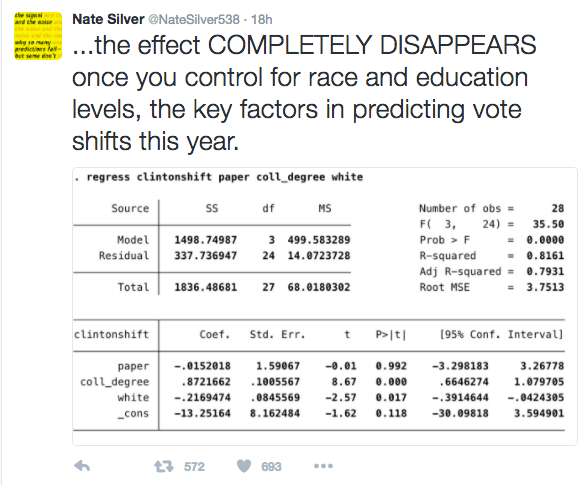This screenshot has width=588, height=485.
Task: Open Nate Silver's yellow profile avatar
Action: (x=38, y=36)
